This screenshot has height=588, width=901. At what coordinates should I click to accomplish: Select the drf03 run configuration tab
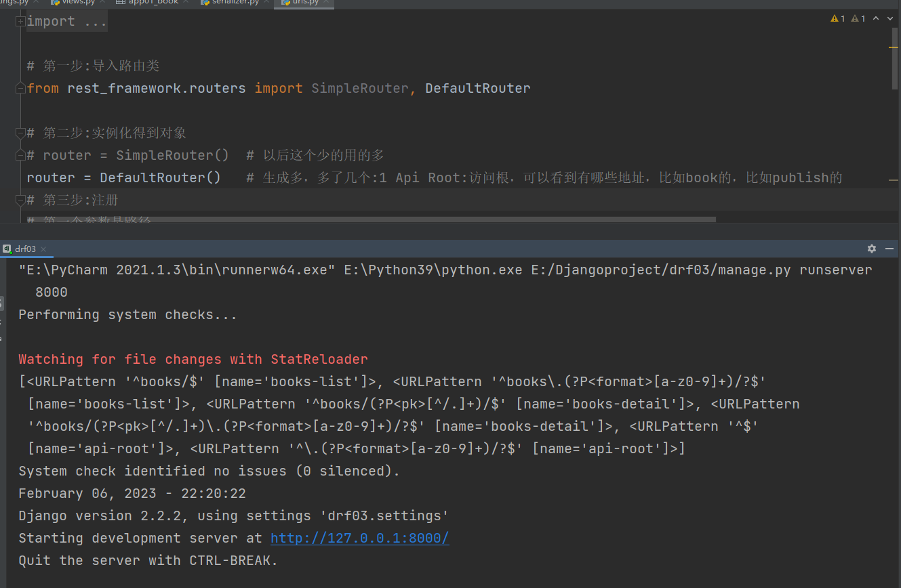coord(25,249)
